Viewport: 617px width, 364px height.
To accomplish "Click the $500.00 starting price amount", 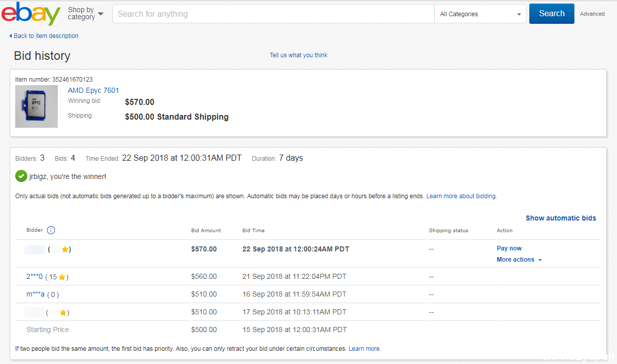I will pyautogui.click(x=204, y=330).
